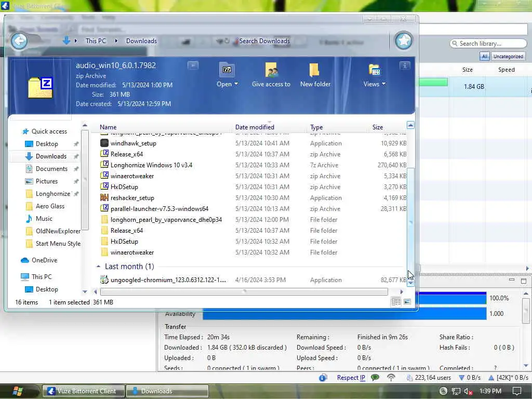
Task: Click file list scroll-up arrow
Action: point(410,125)
